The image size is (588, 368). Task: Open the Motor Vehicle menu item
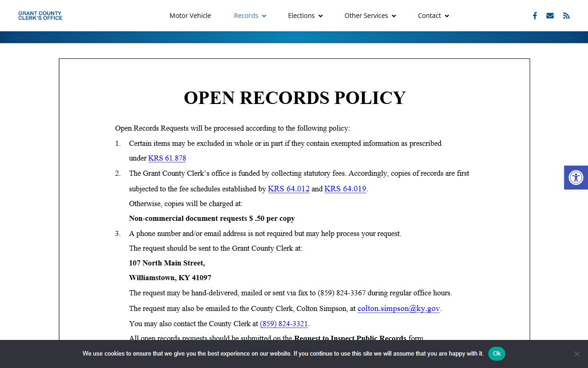(x=190, y=16)
